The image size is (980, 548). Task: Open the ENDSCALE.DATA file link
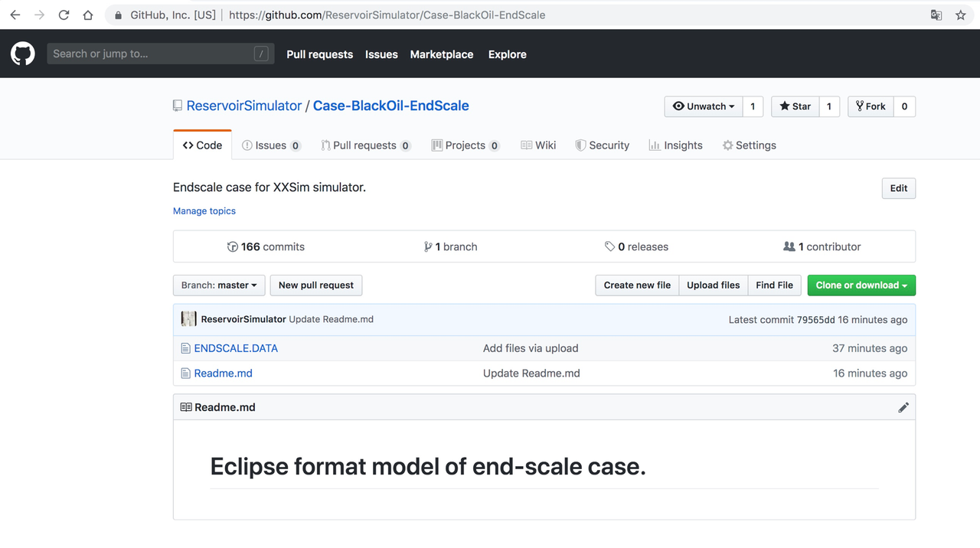(236, 348)
